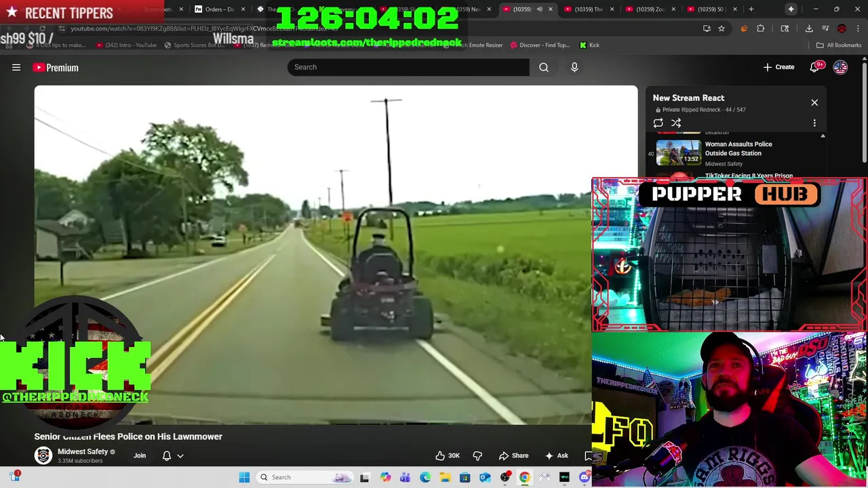Open YouTube notifications bell in header

[815, 67]
